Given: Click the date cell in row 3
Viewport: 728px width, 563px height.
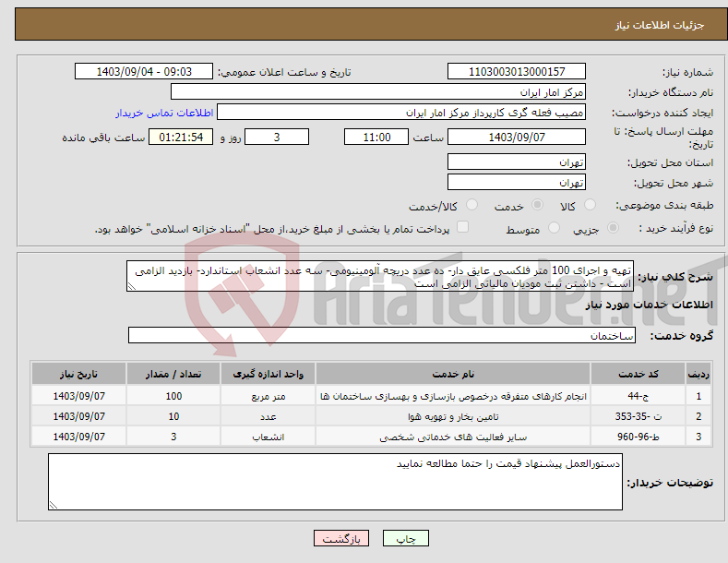Looking at the screenshot, I should pyautogui.click(x=78, y=437).
